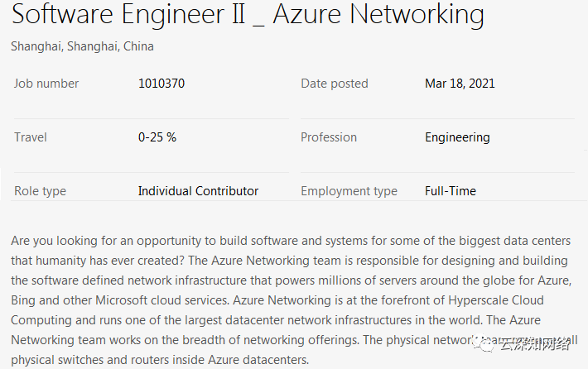
Task: Select the Full-Time employment value
Action: tap(451, 190)
